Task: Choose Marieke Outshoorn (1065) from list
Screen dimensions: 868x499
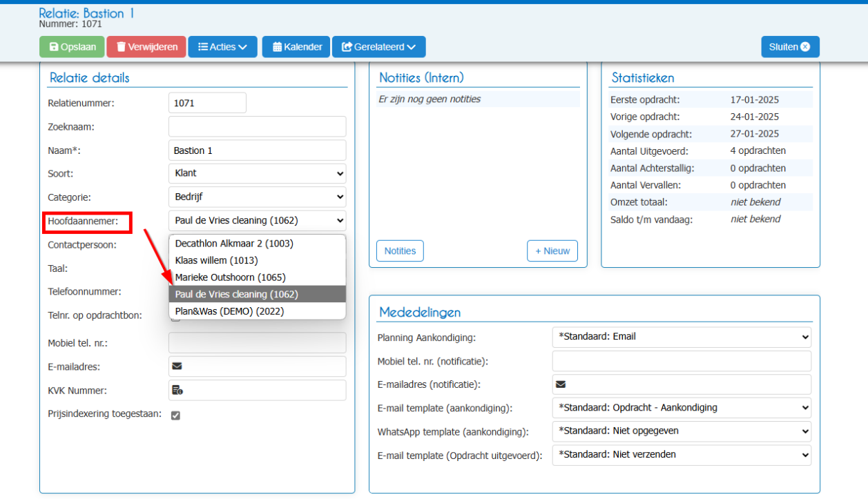Action: (x=258, y=277)
